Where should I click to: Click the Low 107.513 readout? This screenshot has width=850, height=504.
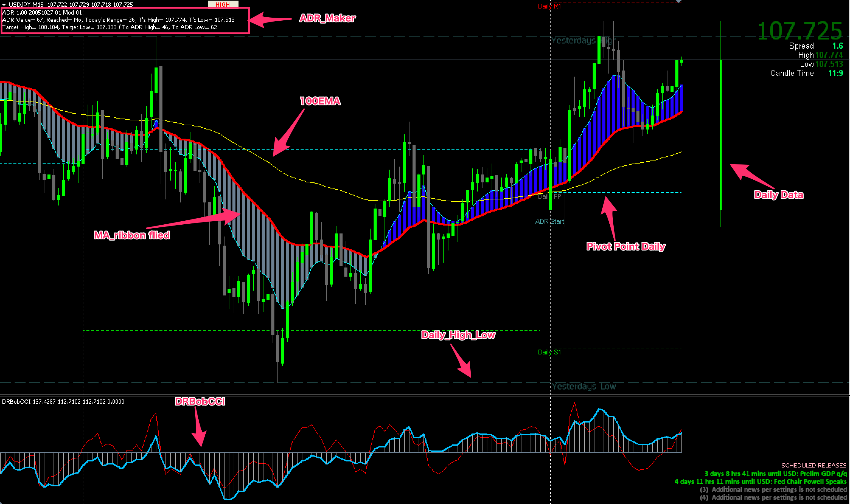(821, 64)
